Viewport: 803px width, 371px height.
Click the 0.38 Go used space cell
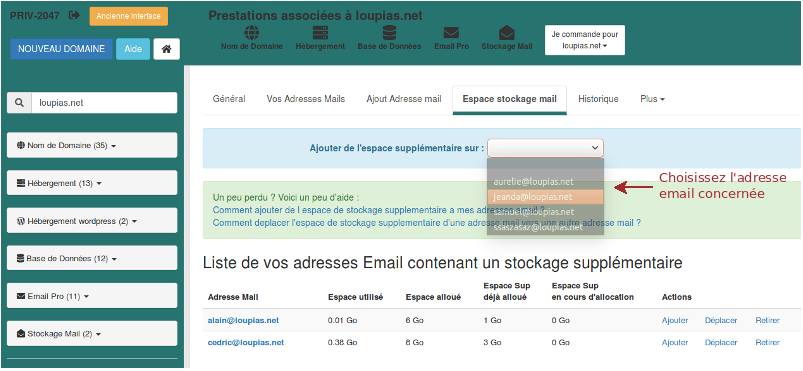click(x=343, y=342)
